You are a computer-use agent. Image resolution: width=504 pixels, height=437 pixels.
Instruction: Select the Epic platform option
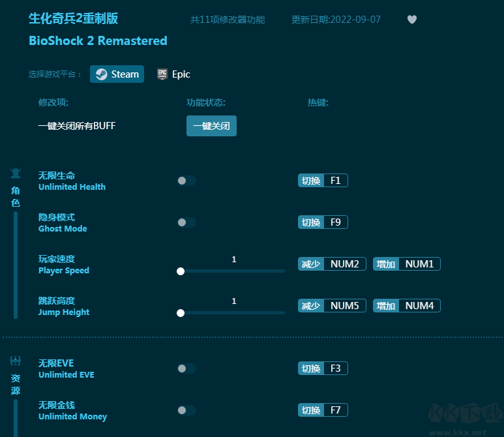click(173, 74)
